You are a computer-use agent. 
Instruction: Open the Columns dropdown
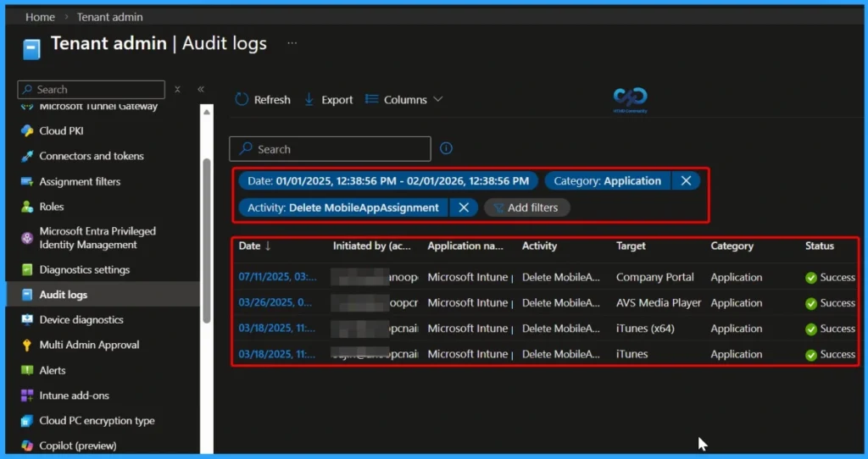(404, 100)
